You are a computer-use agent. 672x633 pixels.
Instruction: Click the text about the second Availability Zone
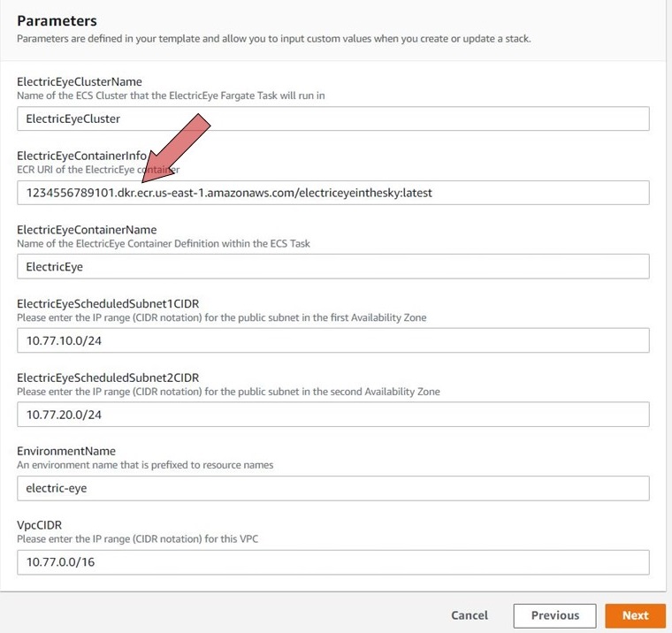(228, 392)
